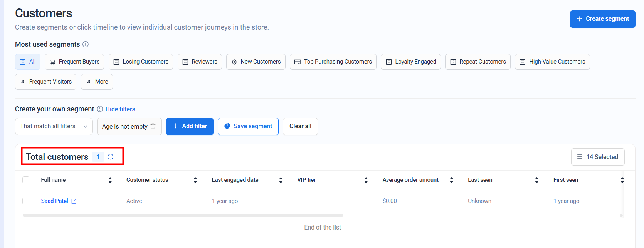Sort by Average order amount column
This screenshot has height=248, width=644.
[x=451, y=180]
